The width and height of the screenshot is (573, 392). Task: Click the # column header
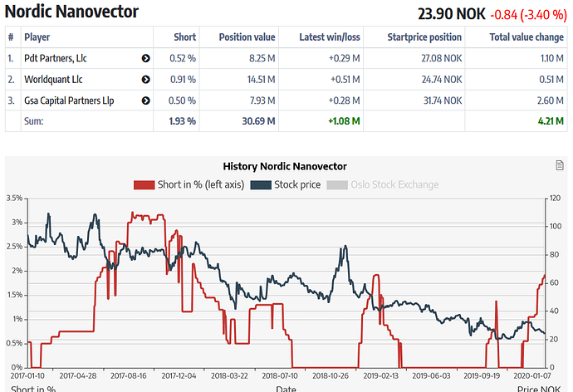[x=11, y=37]
